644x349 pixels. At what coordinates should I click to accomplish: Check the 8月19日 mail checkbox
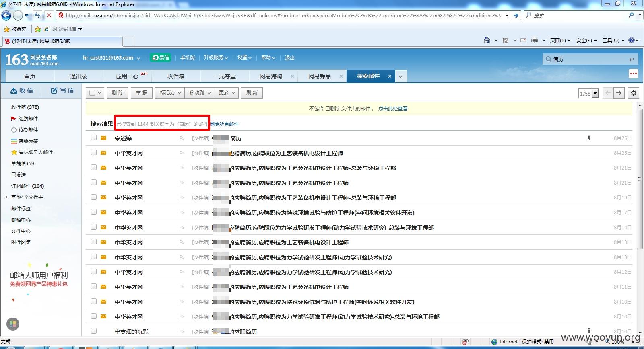94,197
